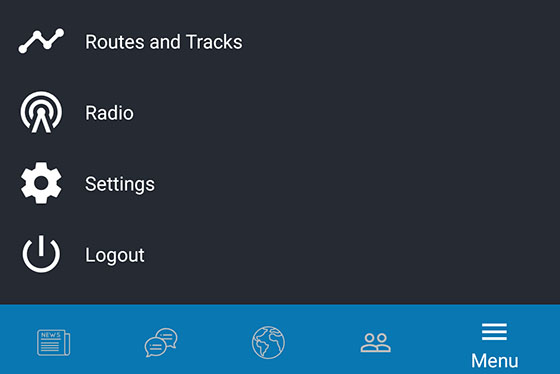The image size is (560, 374).
Task: Choose the Logout text entry
Action: (115, 255)
